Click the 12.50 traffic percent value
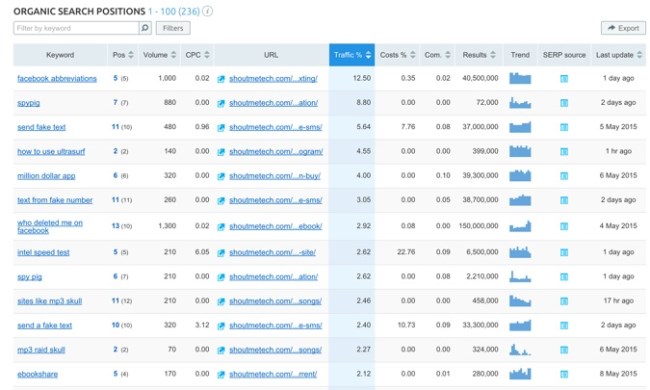The height and width of the screenshot is (390, 650). click(361, 78)
